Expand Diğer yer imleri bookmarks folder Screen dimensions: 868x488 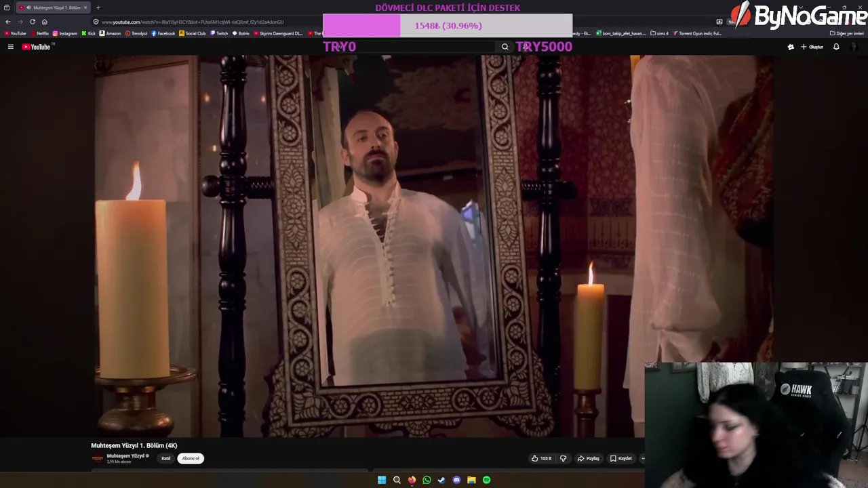pos(847,33)
